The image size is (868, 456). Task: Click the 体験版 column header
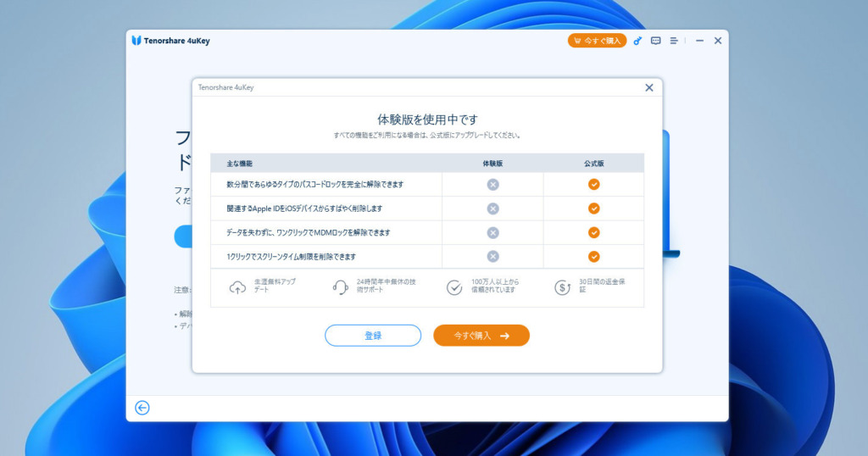tap(492, 164)
